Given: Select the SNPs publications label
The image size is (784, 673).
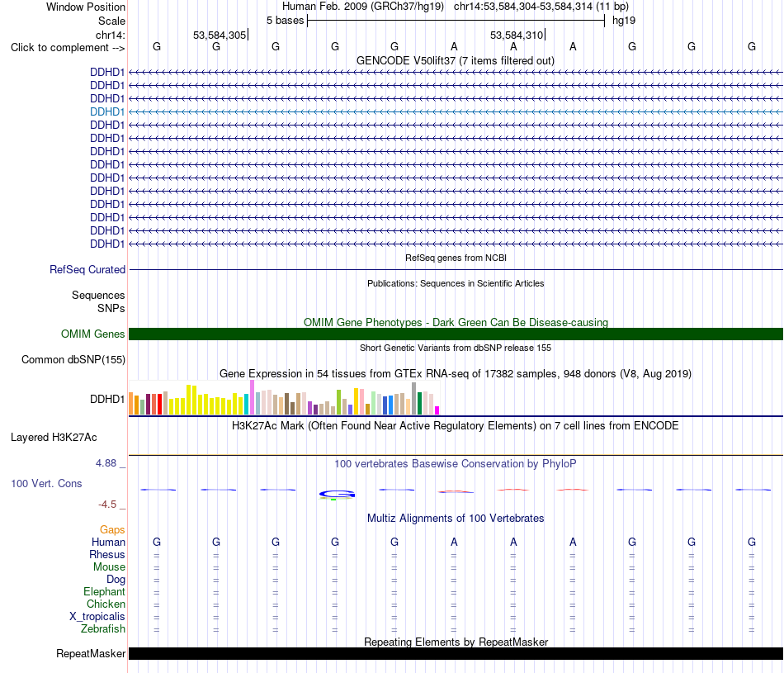Looking at the screenshot, I should point(111,308).
